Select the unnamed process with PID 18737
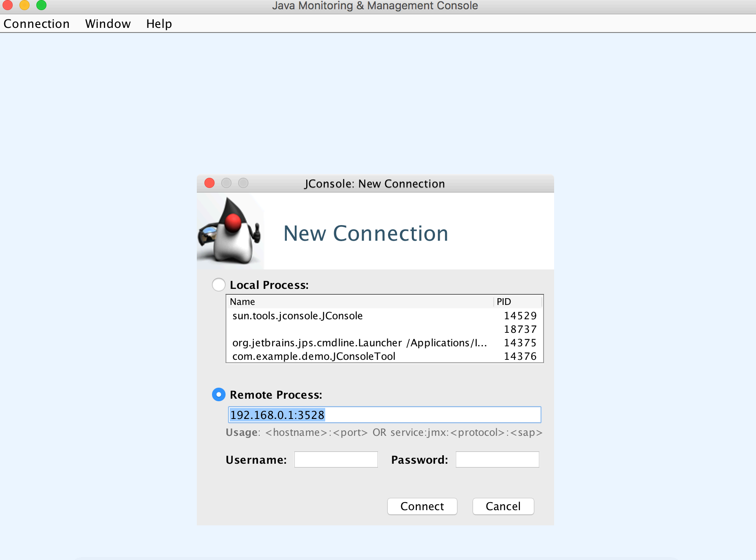Image resolution: width=756 pixels, height=560 pixels. 384,329
